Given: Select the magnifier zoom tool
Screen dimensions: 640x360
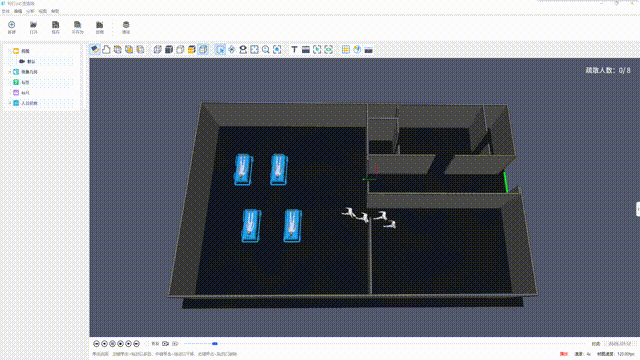Looking at the screenshot, I should (266, 49).
